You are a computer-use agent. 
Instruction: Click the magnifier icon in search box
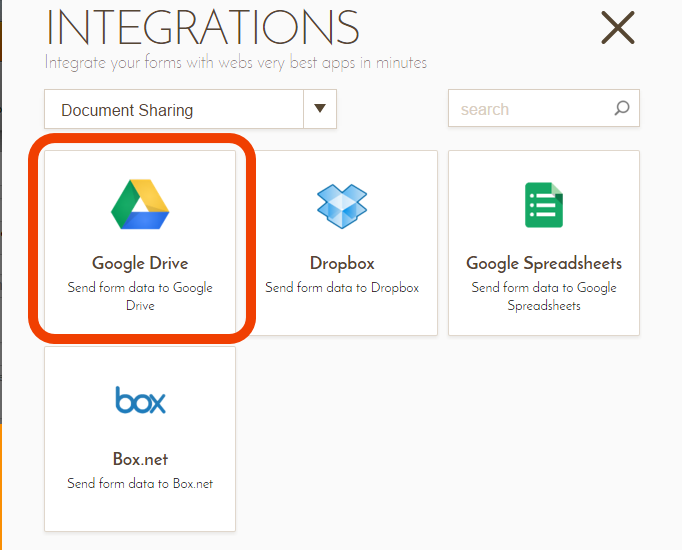[x=622, y=108]
